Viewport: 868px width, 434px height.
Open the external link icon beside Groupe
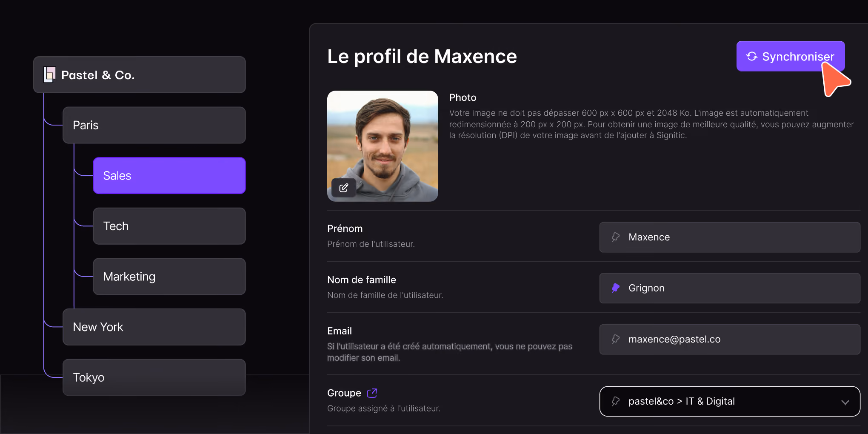[x=372, y=393]
